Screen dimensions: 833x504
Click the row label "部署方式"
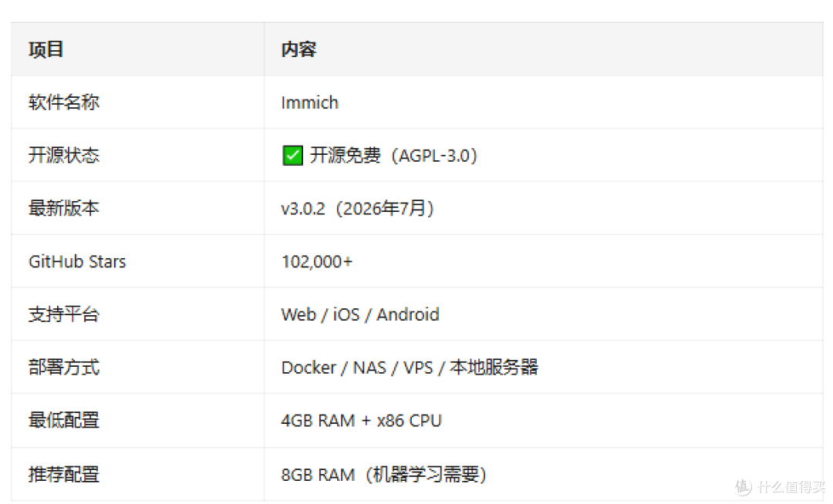pos(64,367)
